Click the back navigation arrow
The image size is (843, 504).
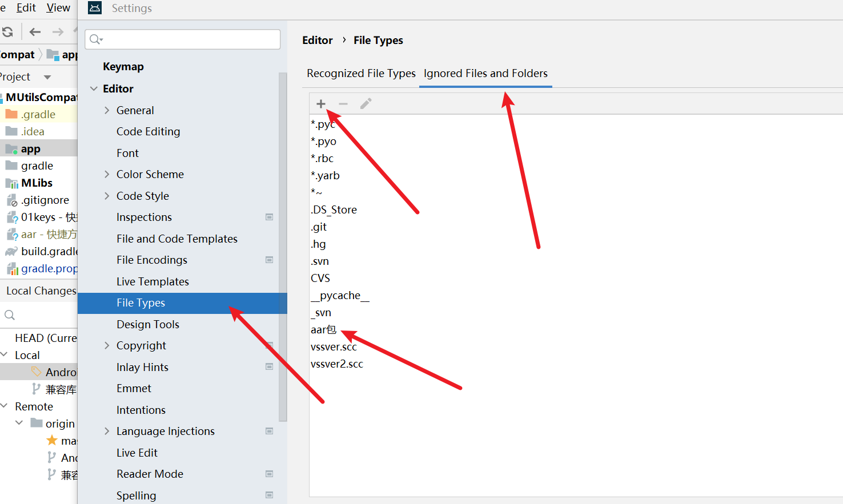[x=34, y=32]
